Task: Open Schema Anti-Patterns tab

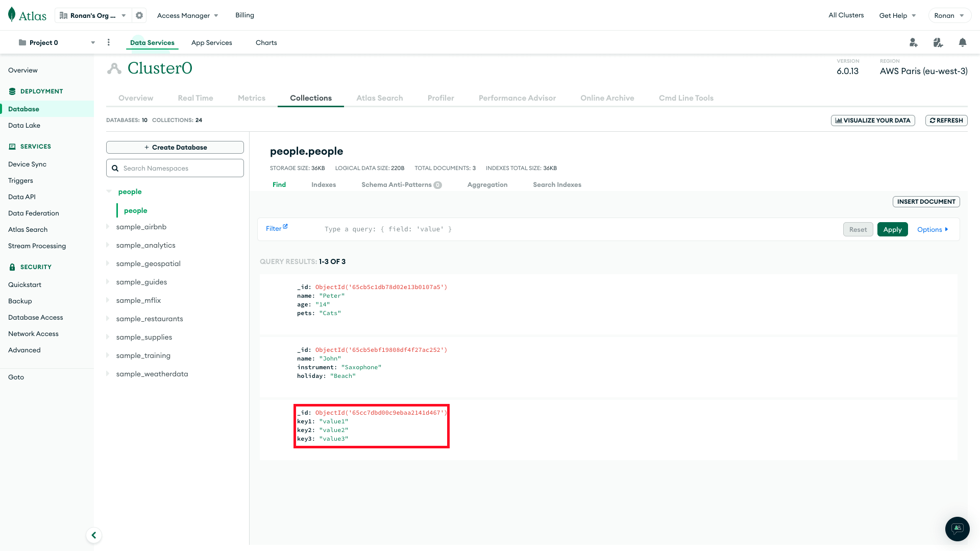Action: (401, 184)
